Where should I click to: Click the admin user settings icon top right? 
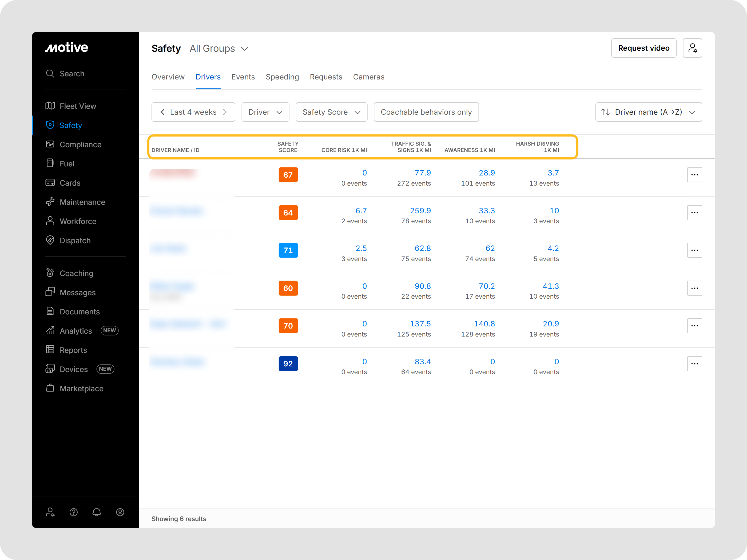click(x=692, y=48)
